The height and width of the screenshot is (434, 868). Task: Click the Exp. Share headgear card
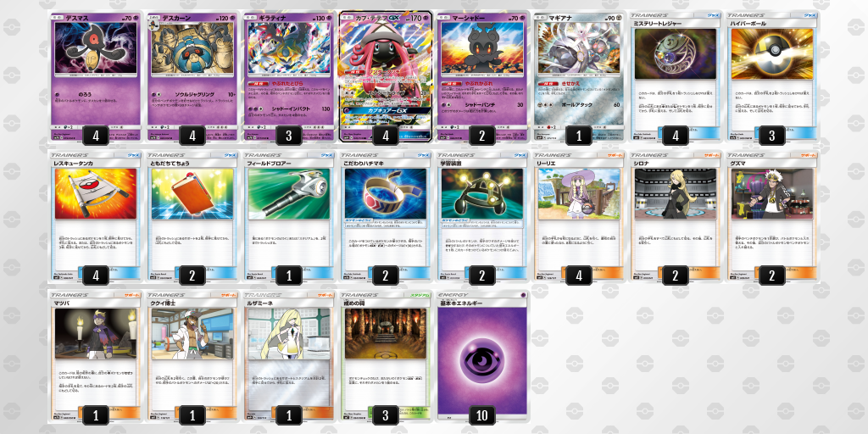click(481, 215)
